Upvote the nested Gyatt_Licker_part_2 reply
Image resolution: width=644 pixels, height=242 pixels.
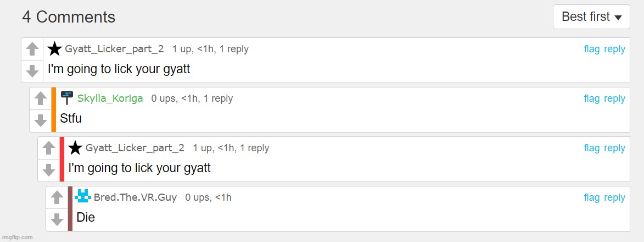49,148
